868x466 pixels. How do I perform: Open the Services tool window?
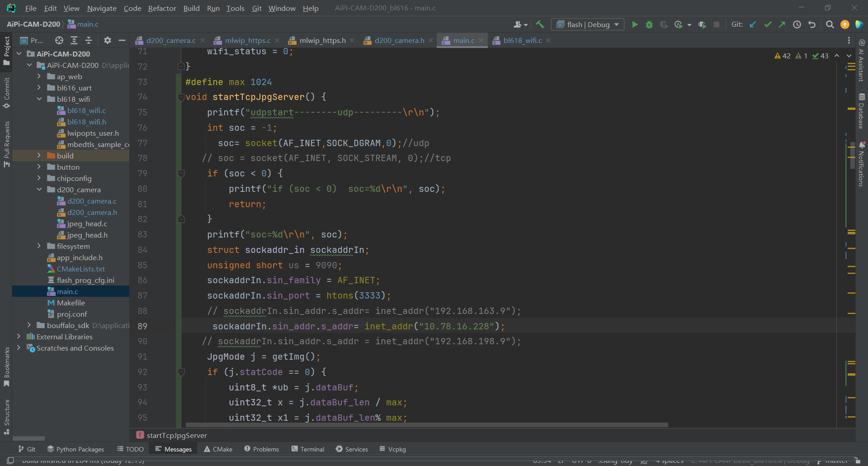coord(352,449)
